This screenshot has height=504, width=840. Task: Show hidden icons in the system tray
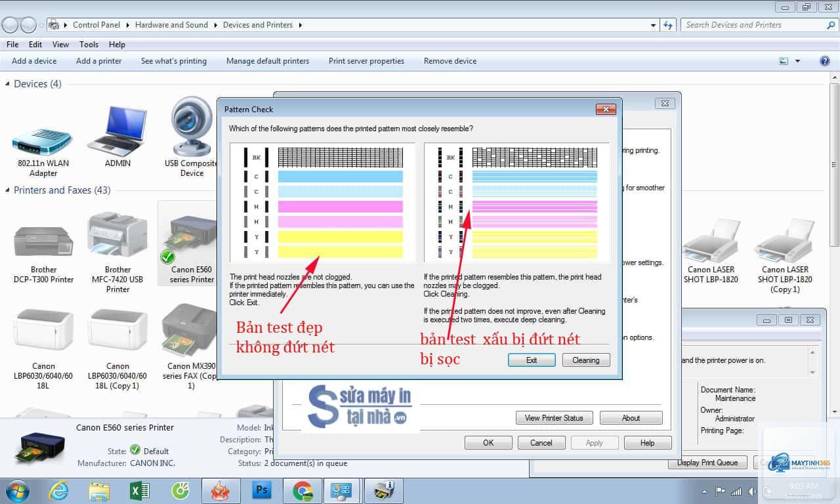[x=705, y=491]
